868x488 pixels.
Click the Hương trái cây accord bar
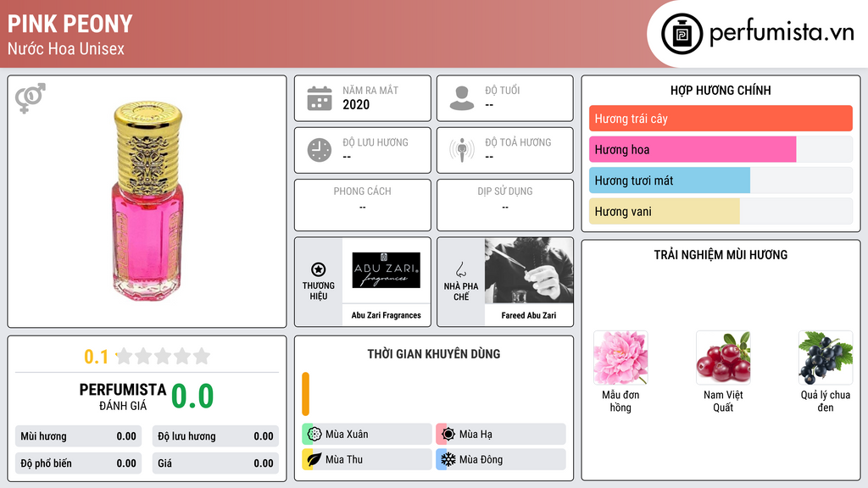(721, 119)
